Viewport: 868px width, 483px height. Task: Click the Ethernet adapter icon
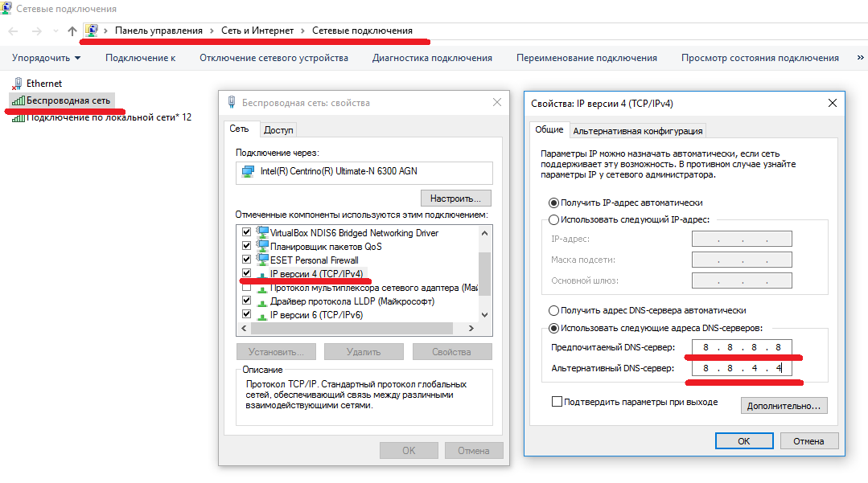tap(18, 83)
